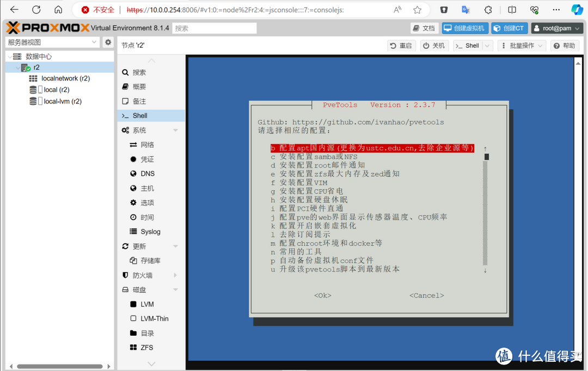Image resolution: width=588 pixels, height=371 pixels.
Task: Click the browser home icon
Action: coord(58,10)
